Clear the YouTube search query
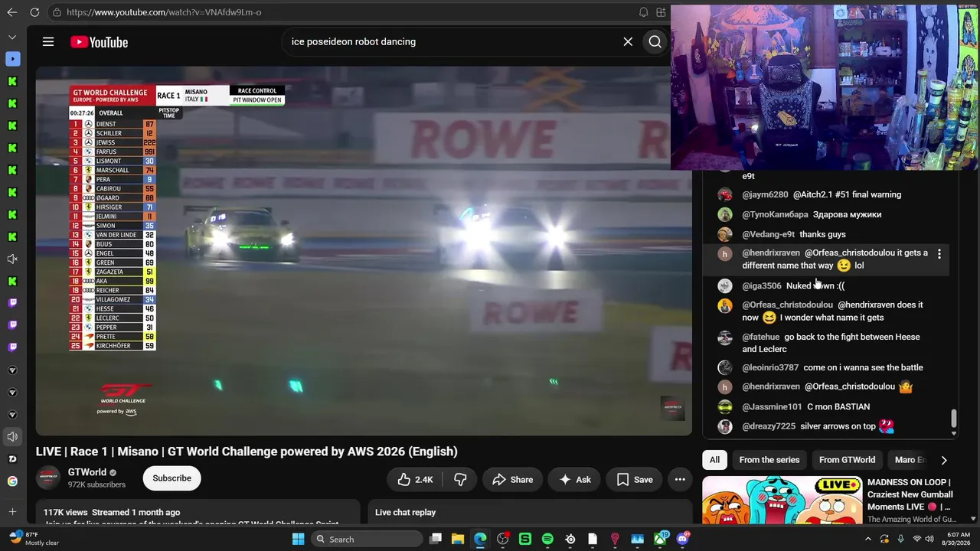The image size is (980, 551). (628, 42)
